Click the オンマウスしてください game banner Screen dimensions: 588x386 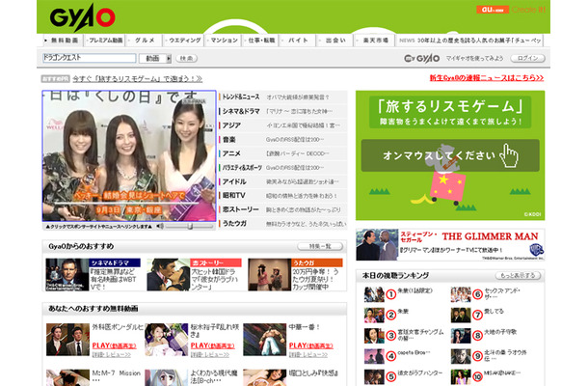point(450,155)
